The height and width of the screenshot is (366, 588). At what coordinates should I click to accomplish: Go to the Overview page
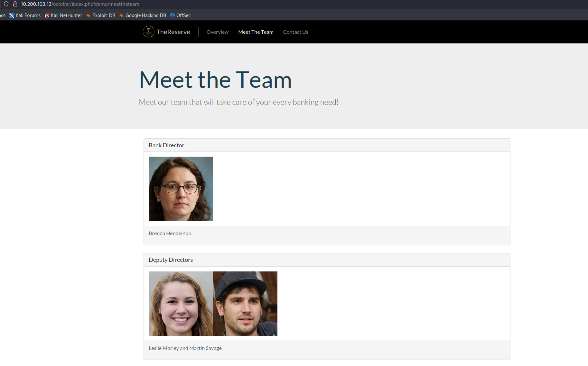218,32
